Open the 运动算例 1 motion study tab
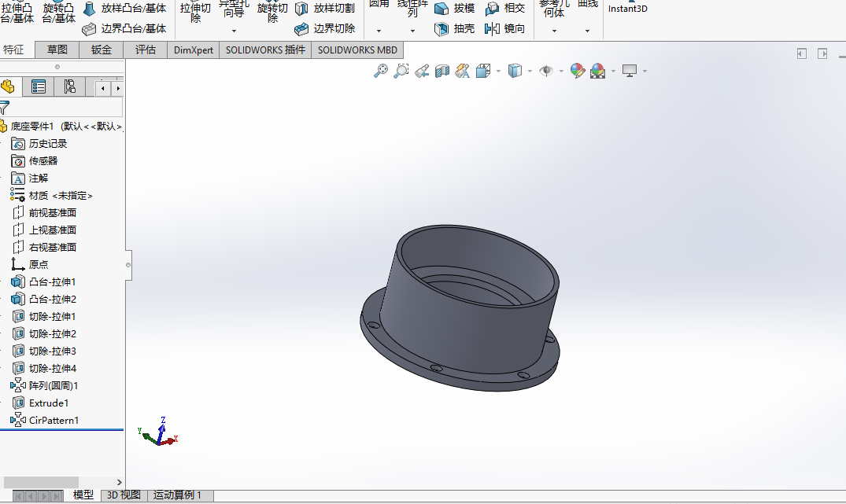The image size is (846, 504). point(178,495)
